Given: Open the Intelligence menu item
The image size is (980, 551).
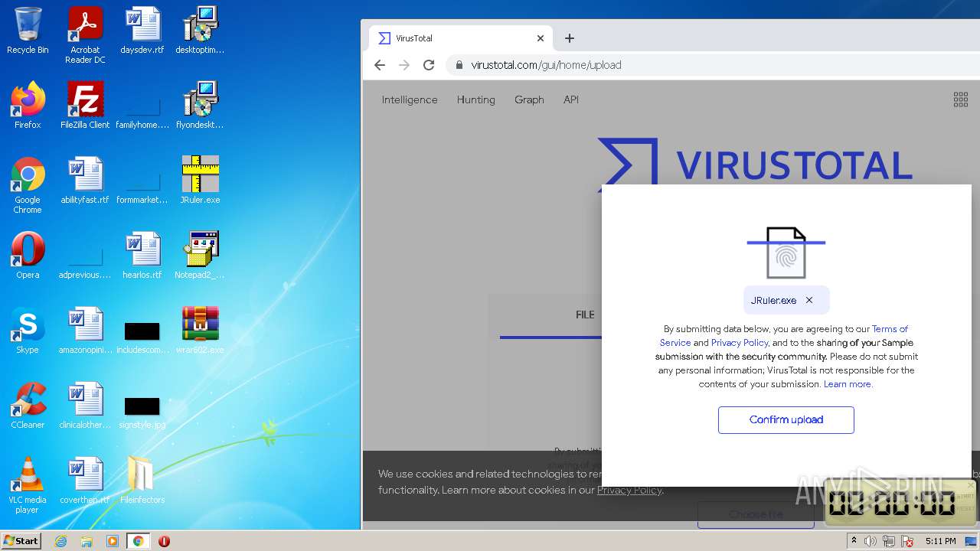Looking at the screenshot, I should click(410, 99).
